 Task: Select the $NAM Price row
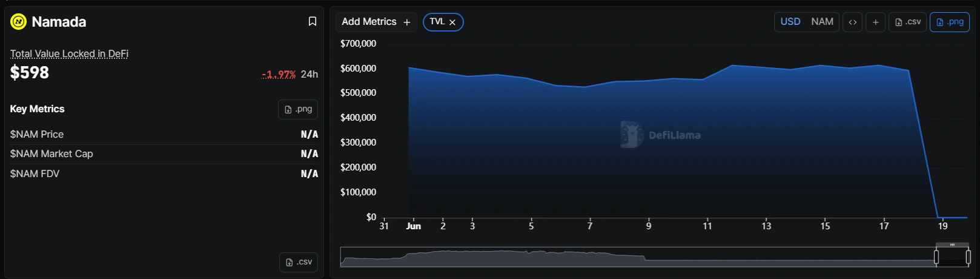click(x=164, y=135)
